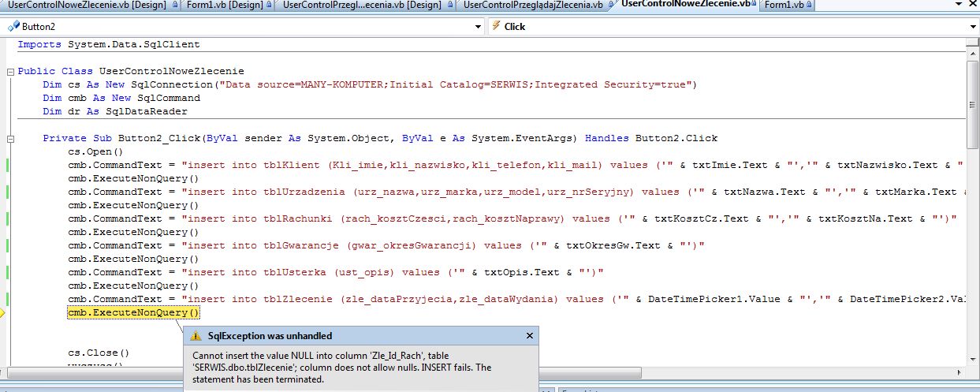Click the SqlException was unhandled title
Screen dimensions: 980x392
tap(270, 336)
